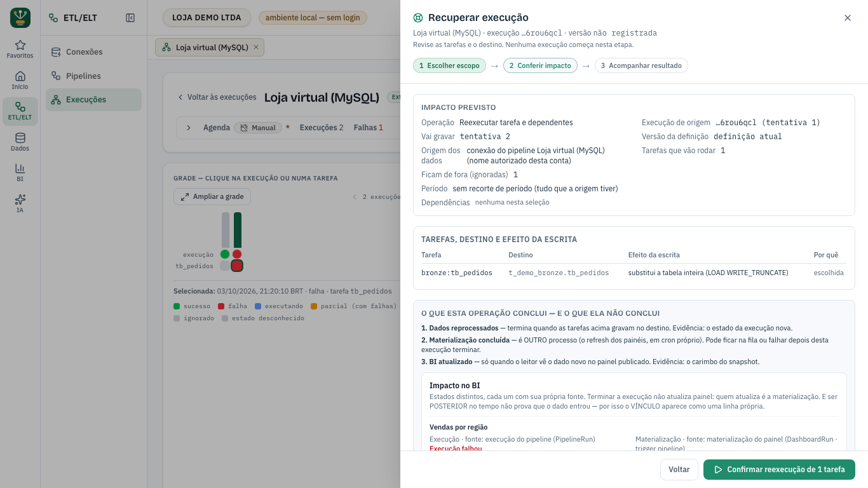Click the Voltar button in dialog footer
Viewport: 868px width, 488px height.
(x=679, y=470)
